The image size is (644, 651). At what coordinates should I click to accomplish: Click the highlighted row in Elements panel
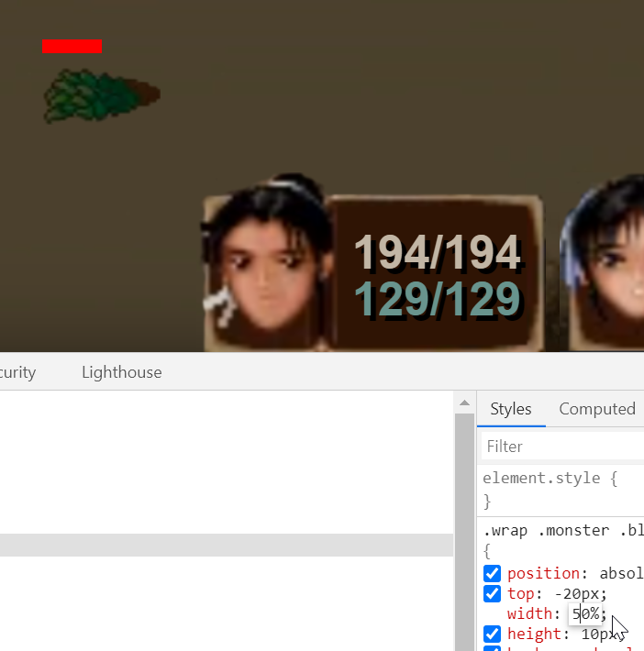(227, 545)
